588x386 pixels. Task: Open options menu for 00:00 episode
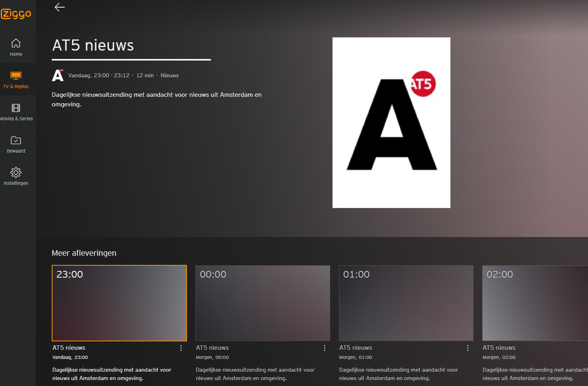(x=325, y=348)
